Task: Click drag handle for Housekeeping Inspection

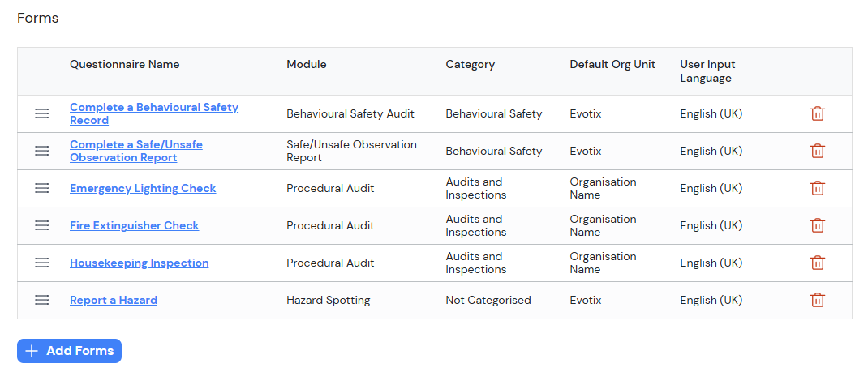Action: [x=42, y=263]
